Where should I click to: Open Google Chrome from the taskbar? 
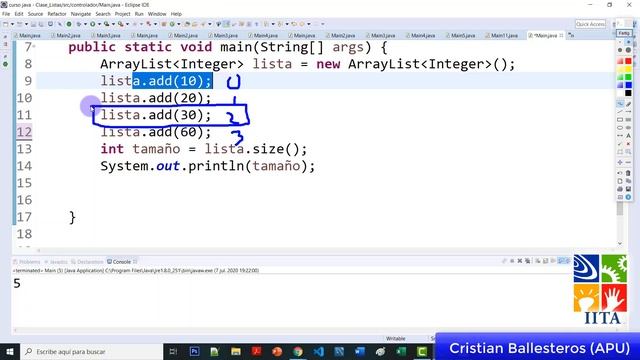(298, 351)
